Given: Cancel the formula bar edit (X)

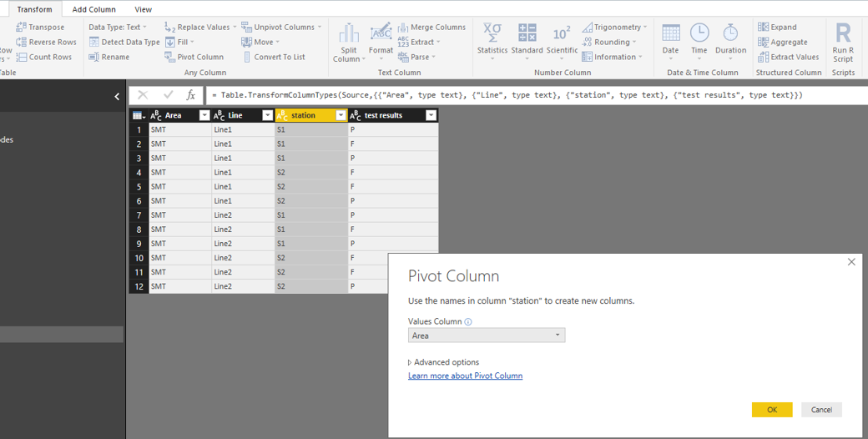Looking at the screenshot, I should [142, 95].
